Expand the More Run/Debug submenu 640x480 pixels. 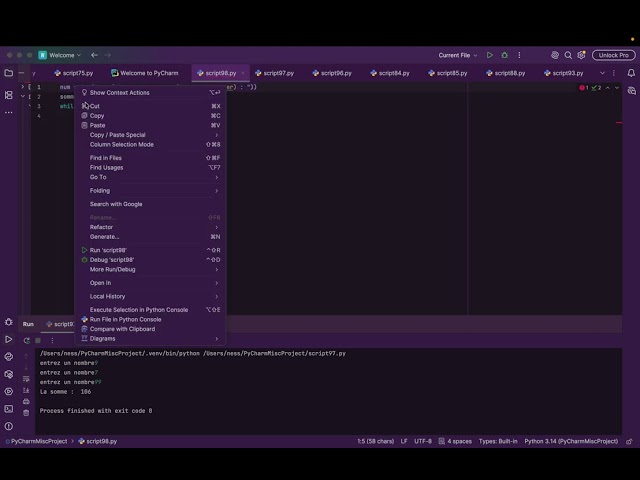[x=151, y=269]
